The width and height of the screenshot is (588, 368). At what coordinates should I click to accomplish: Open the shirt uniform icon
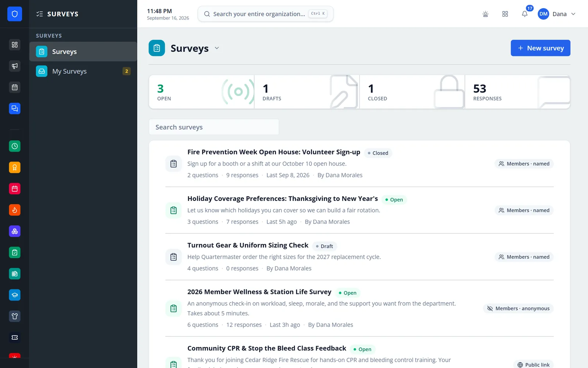pos(15,316)
